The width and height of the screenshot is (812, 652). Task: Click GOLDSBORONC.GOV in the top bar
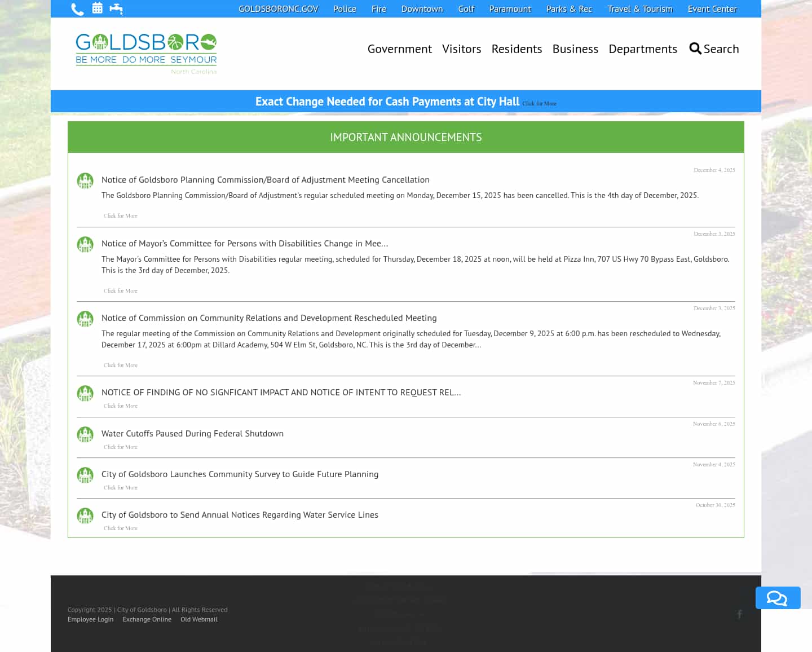pos(278,8)
